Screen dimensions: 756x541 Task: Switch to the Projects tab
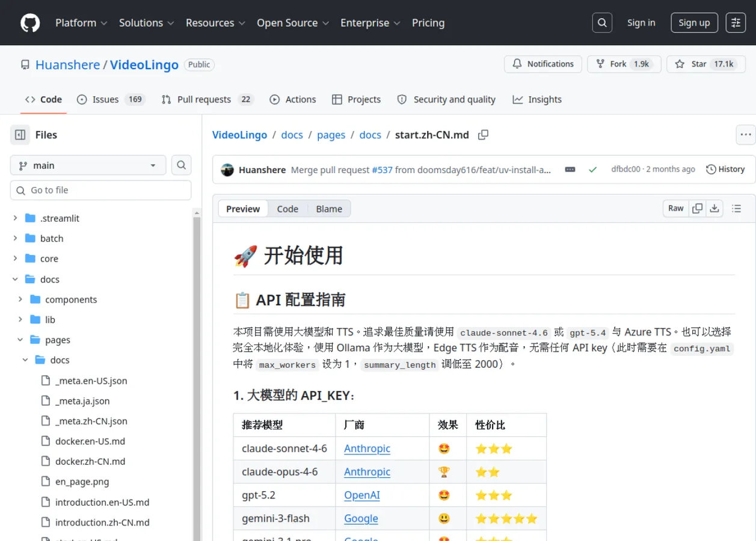coord(357,100)
